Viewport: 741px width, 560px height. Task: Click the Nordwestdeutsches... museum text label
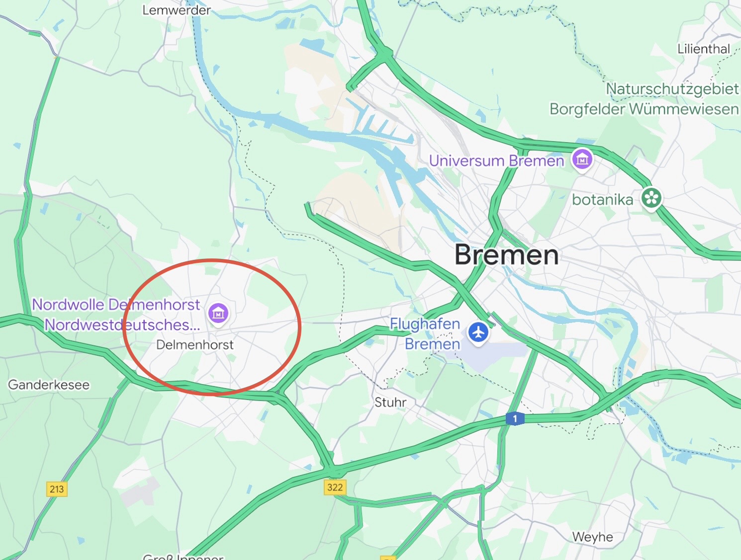(x=122, y=324)
